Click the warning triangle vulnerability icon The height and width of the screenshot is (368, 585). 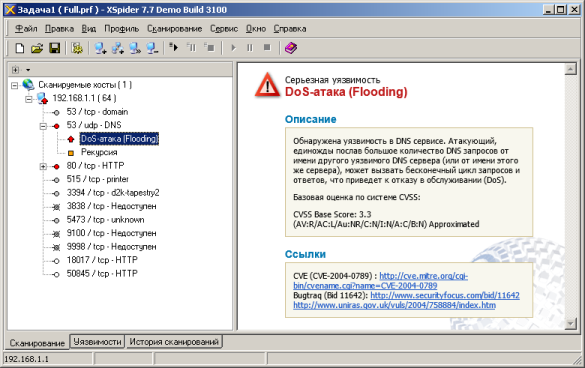pos(267,85)
